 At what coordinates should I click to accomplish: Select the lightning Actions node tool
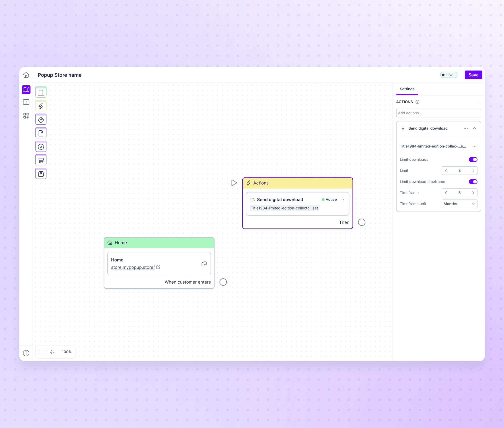click(41, 106)
